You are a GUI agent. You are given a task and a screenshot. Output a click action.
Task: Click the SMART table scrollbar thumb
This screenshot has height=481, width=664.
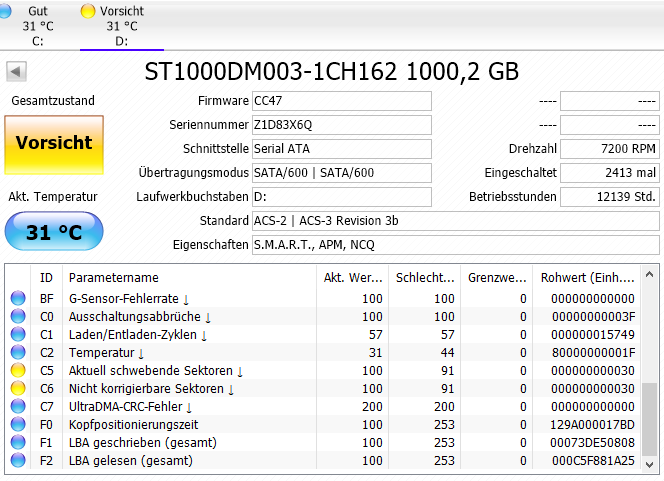[649, 419]
